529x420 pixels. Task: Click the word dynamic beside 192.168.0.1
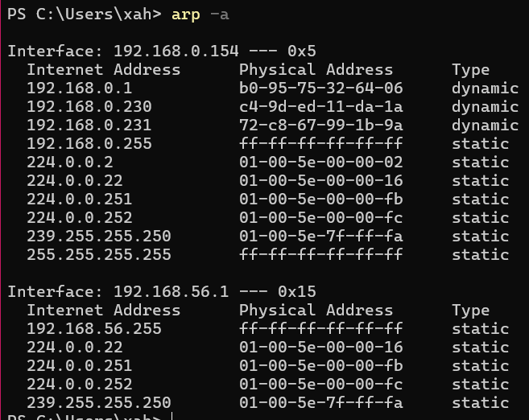485,88
